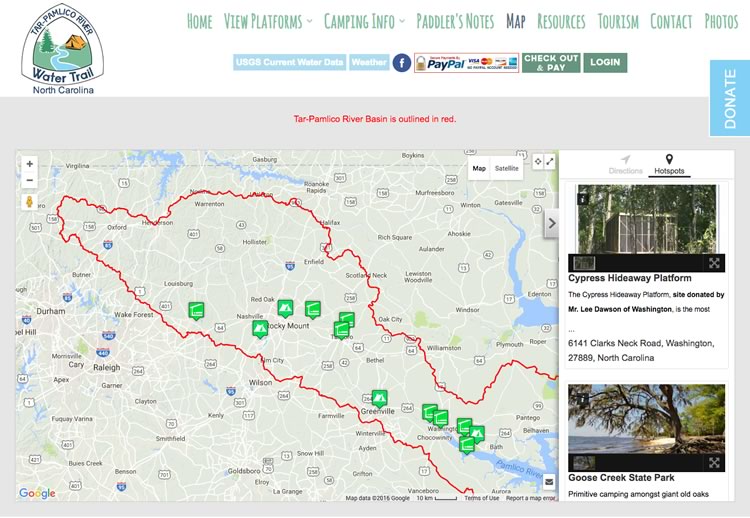Click the 6141 Clarks Neck Road address text
The width and height of the screenshot is (750, 518).
[641, 350]
